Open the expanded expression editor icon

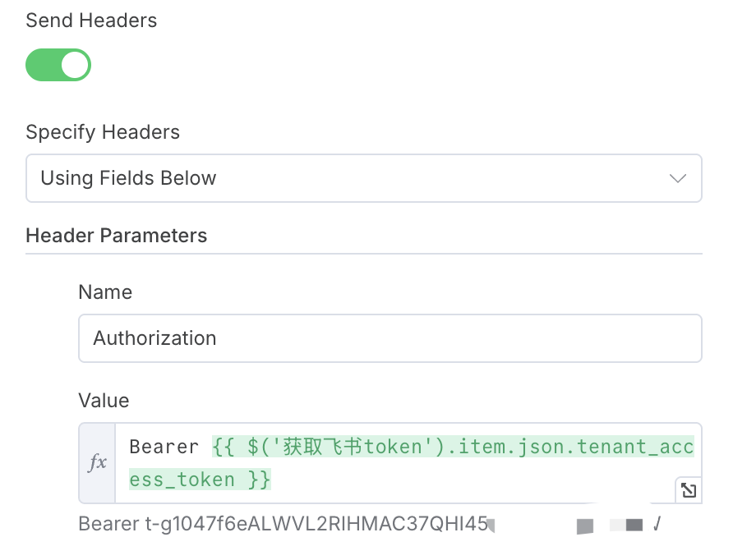click(689, 490)
